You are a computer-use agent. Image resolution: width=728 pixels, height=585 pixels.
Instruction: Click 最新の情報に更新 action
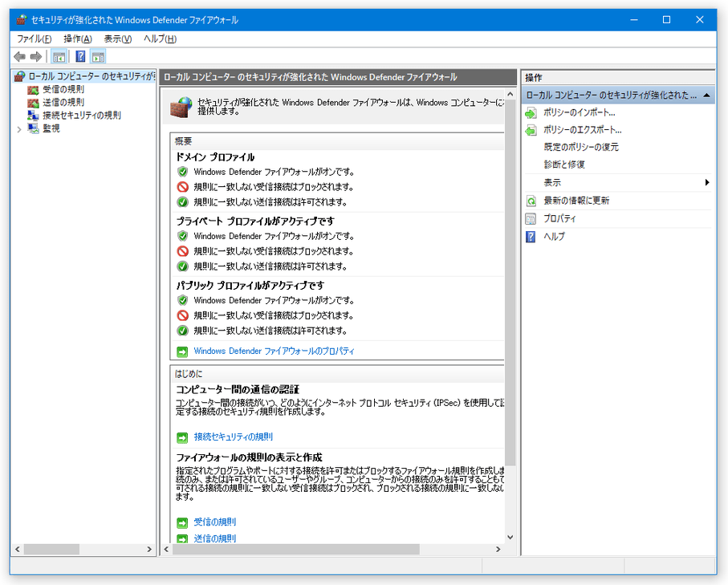576,201
